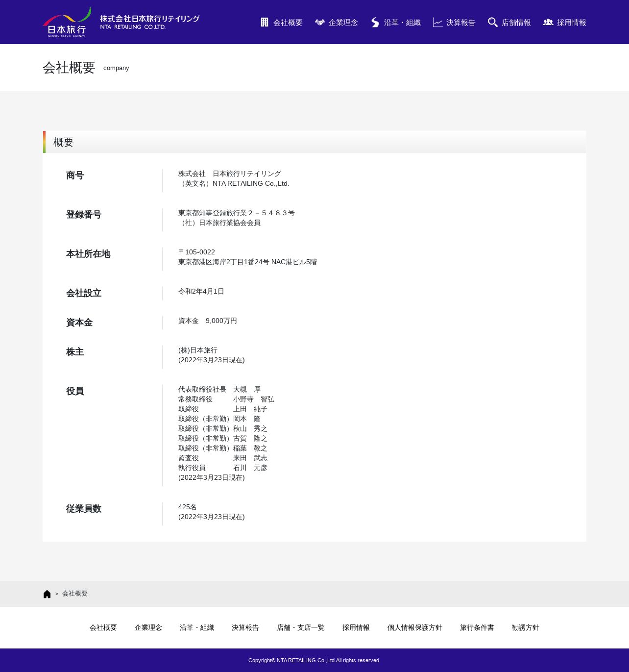Open footer link 採用情報

click(x=356, y=627)
